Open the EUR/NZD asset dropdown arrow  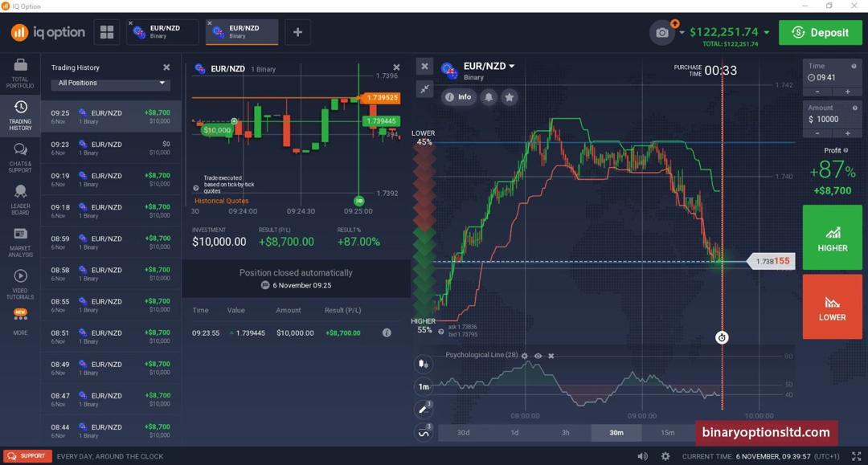511,66
